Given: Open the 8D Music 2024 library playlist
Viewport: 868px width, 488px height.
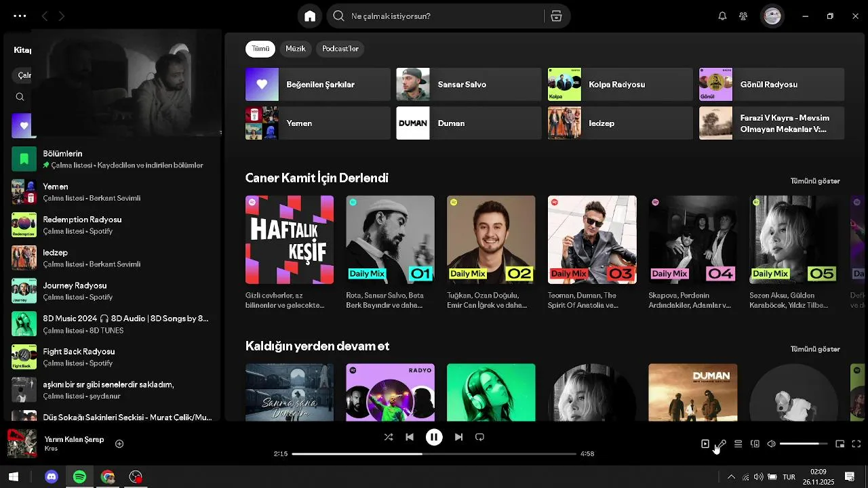Looking at the screenshot, I should pyautogui.click(x=113, y=324).
